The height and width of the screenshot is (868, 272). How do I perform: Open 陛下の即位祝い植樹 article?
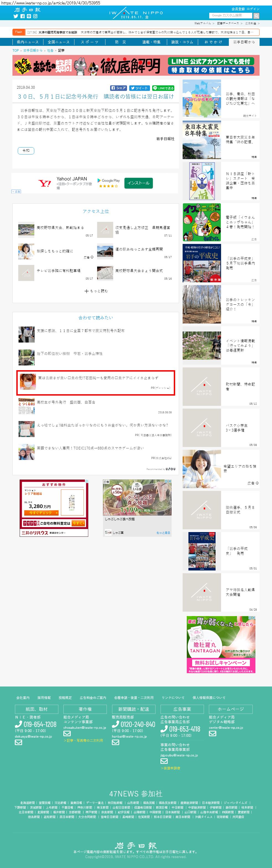pos(70,353)
